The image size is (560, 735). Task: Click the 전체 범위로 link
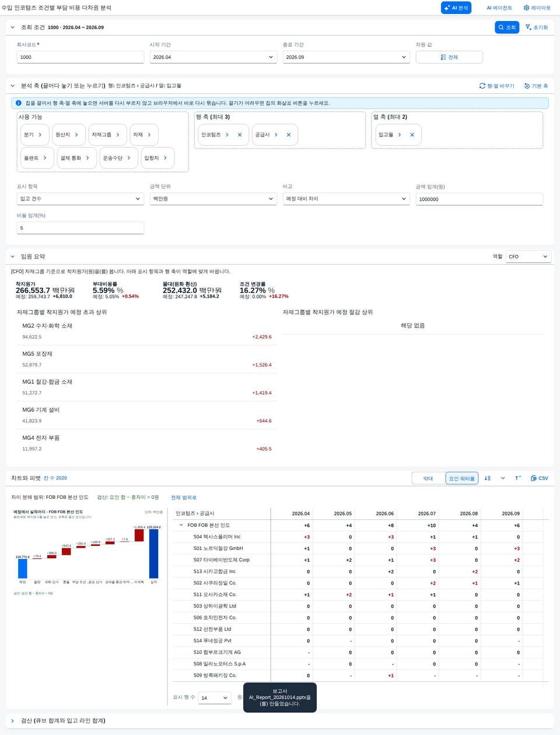tap(184, 498)
